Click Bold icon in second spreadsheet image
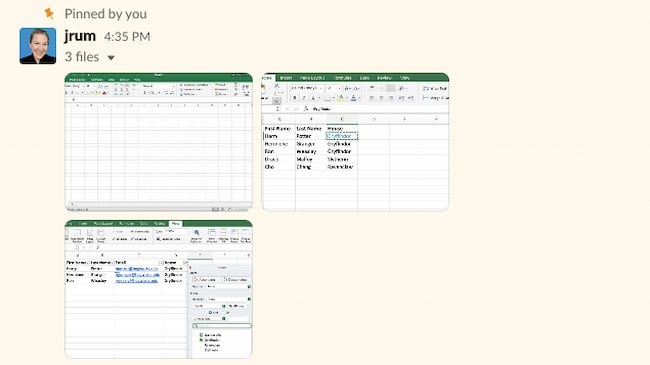Screen dimensions: 650x365 click(x=294, y=98)
